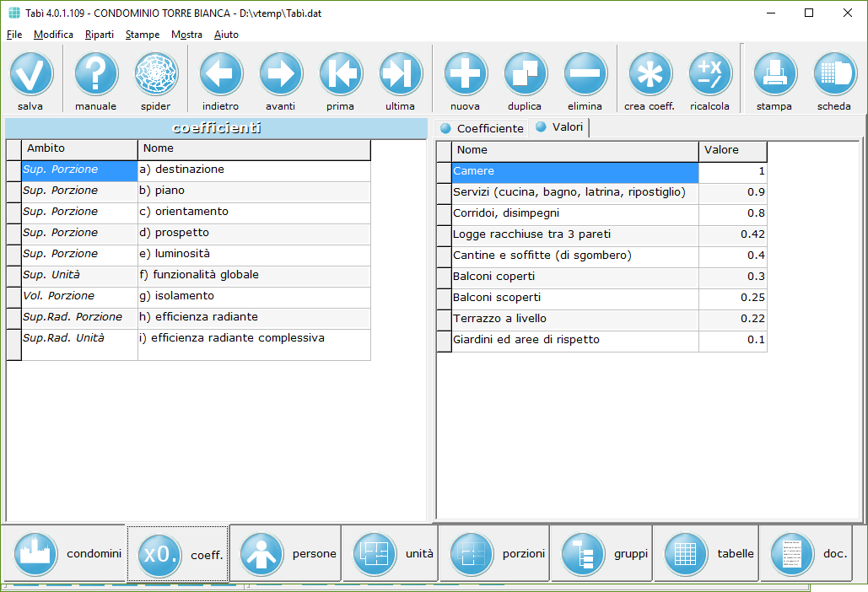This screenshot has height=592, width=868.
Task: Open the Stampe menu
Action: pos(143,35)
